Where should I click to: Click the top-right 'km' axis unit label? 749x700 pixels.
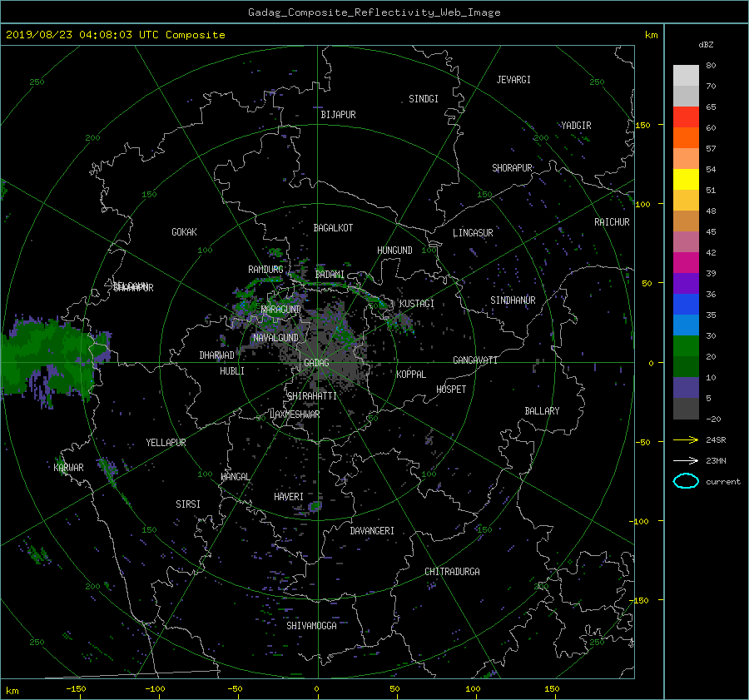(x=651, y=35)
